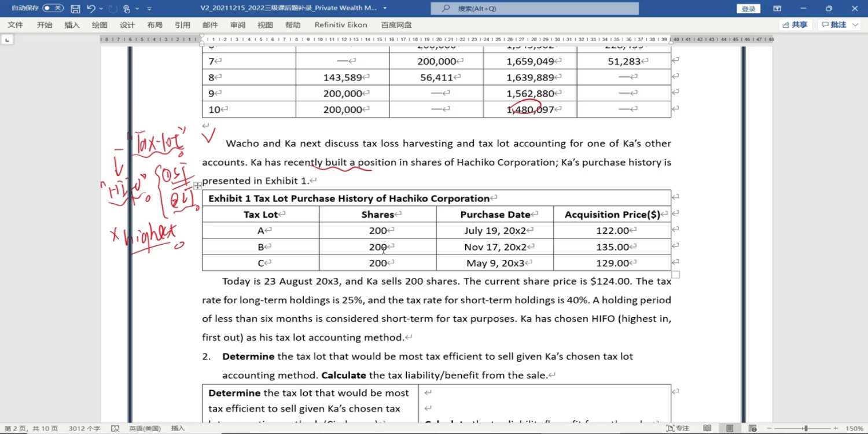Click the Undo arrow icon
Screen dimensions: 868x434
[x=91, y=9]
